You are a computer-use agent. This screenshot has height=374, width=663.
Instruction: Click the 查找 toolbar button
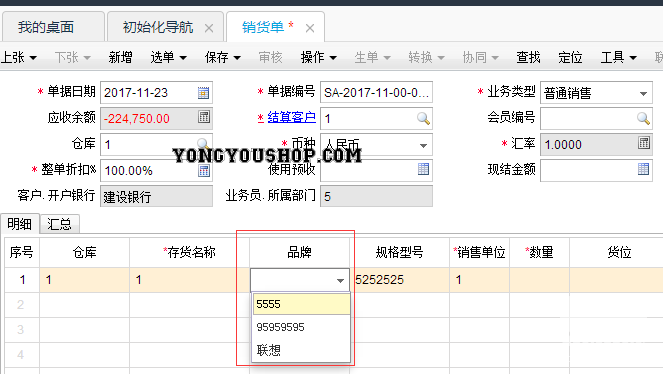(528, 57)
